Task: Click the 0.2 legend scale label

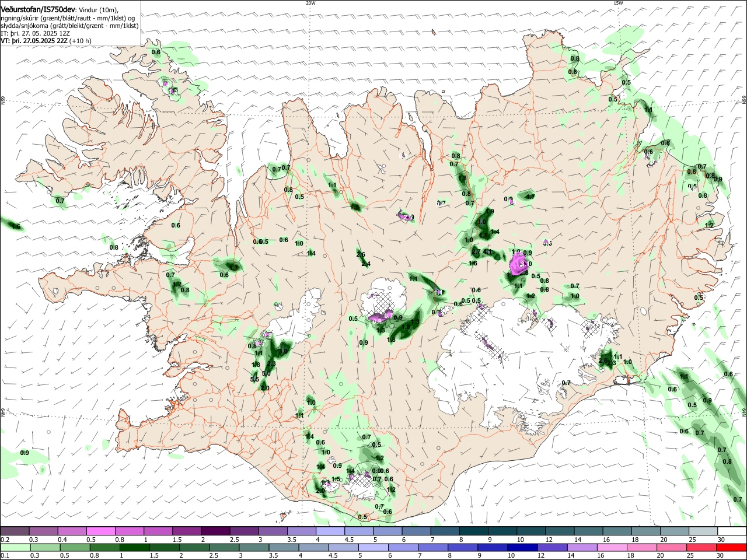Action: [4, 540]
